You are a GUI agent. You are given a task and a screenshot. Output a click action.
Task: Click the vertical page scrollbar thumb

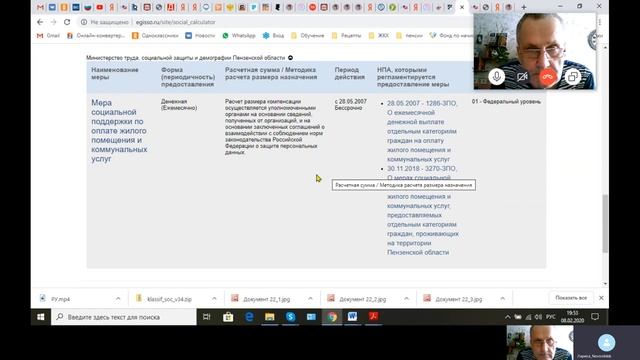click(605, 223)
